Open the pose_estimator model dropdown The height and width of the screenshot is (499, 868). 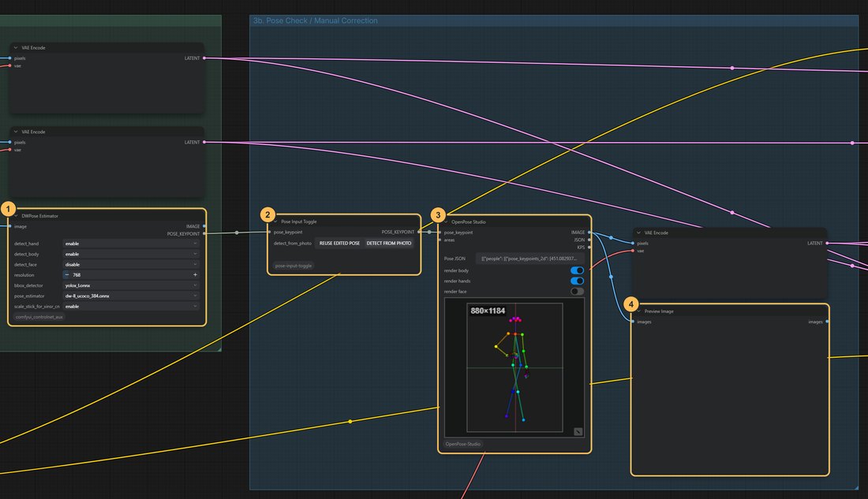[131, 296]
